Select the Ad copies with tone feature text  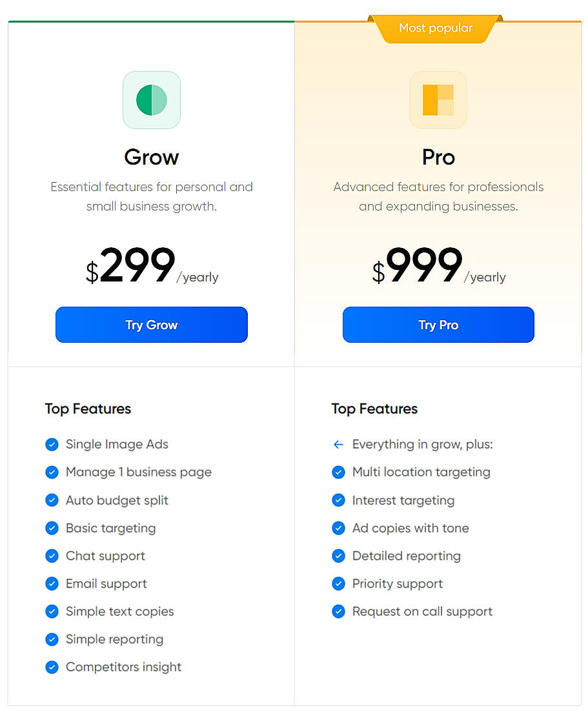pyautogui.click(x=410, y=528)
